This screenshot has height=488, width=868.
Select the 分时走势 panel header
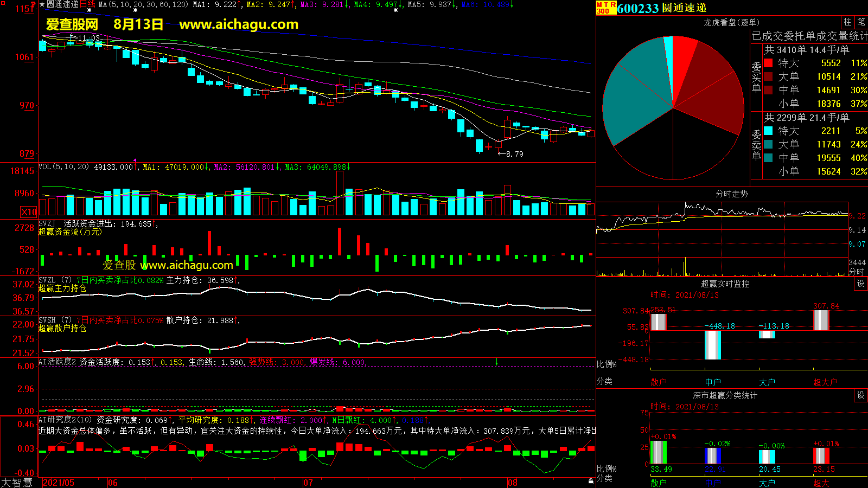pyautogui.click(x=731, y=194)
